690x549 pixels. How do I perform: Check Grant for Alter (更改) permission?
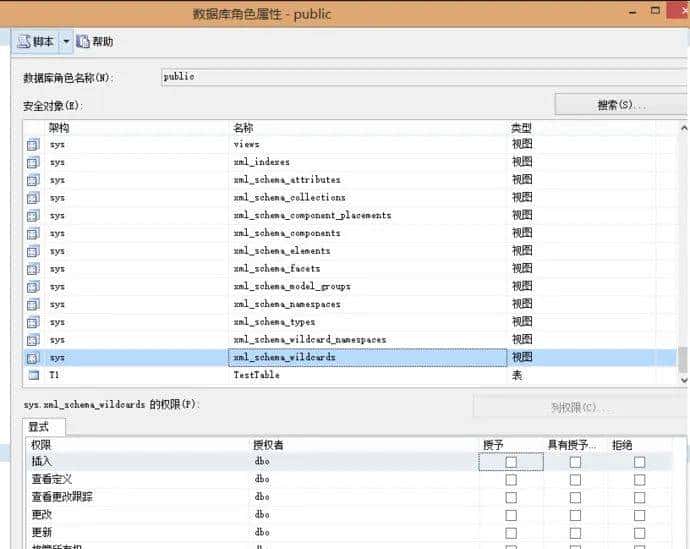coord(511,515)
